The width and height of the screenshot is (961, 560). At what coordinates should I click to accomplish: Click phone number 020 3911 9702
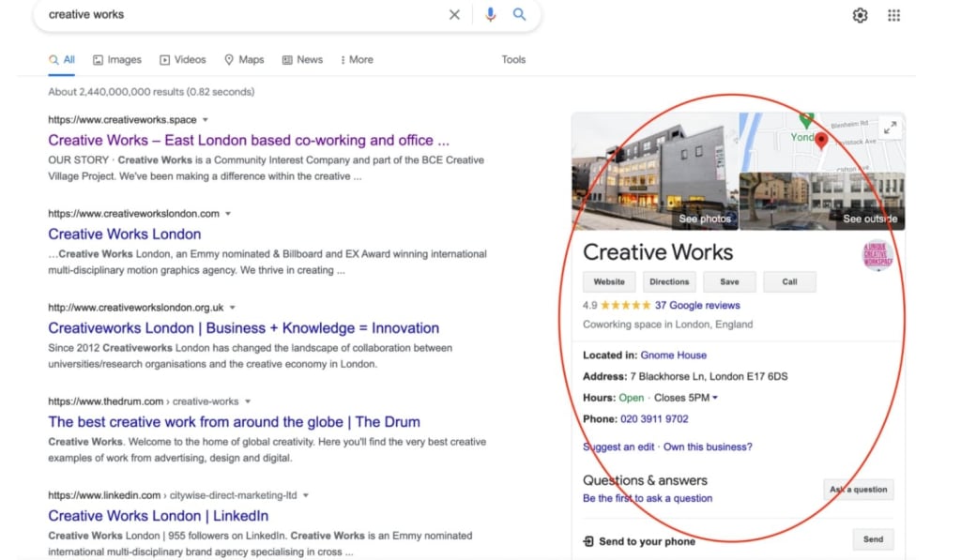coord(654,419)
